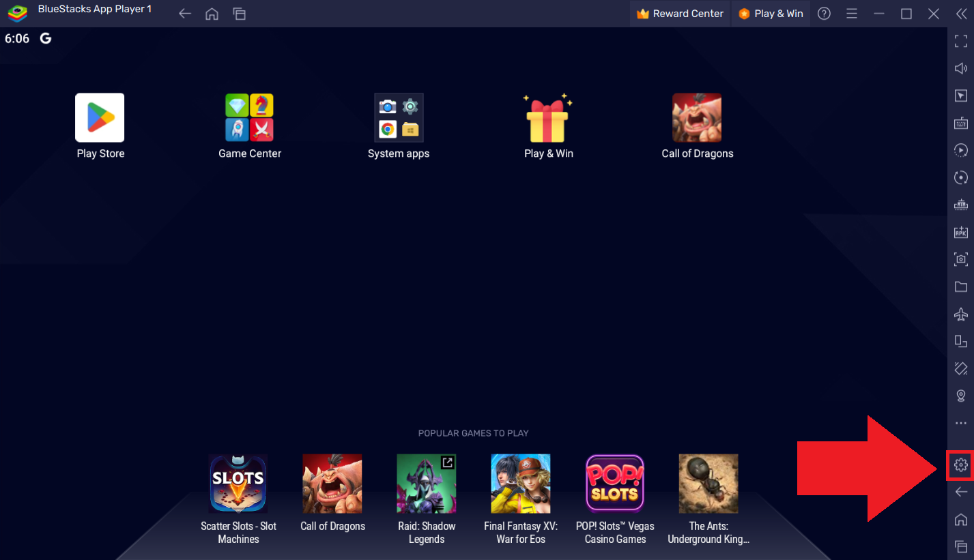
Task: Toggle fullscreen mode in the side toolbar
Action: [961, 41]
